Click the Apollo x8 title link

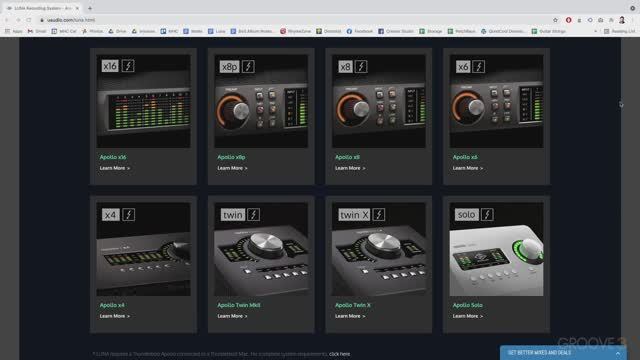(x=347, y=157)
